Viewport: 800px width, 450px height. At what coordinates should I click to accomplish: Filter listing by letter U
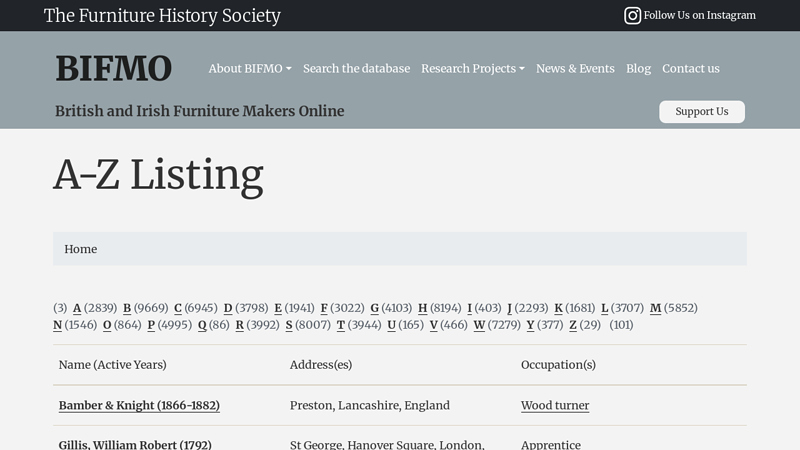(x=391, y=325)
